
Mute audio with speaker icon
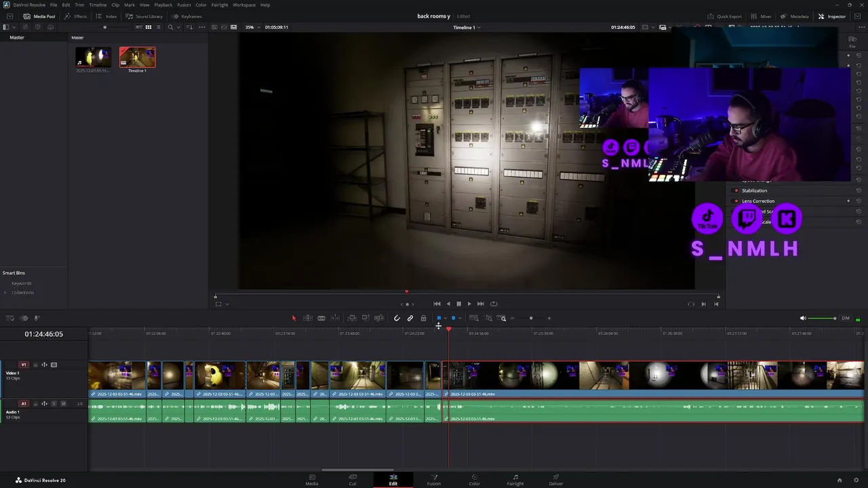803,318
